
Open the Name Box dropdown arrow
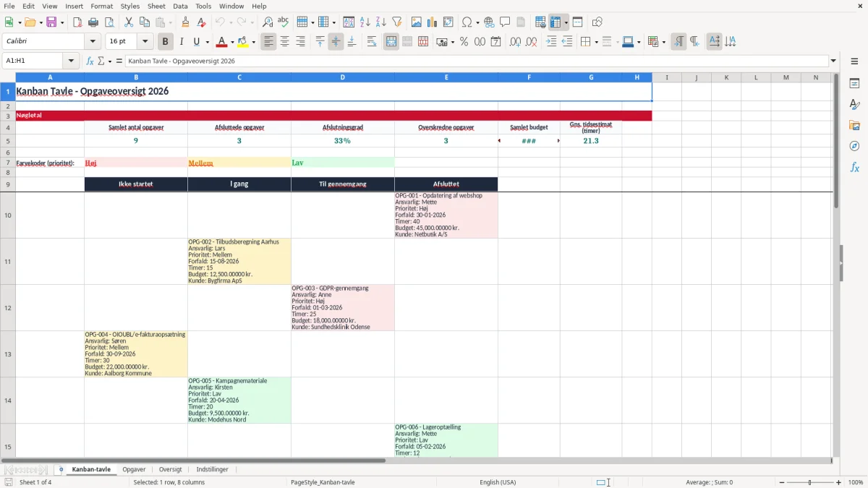tap(71, 61)
